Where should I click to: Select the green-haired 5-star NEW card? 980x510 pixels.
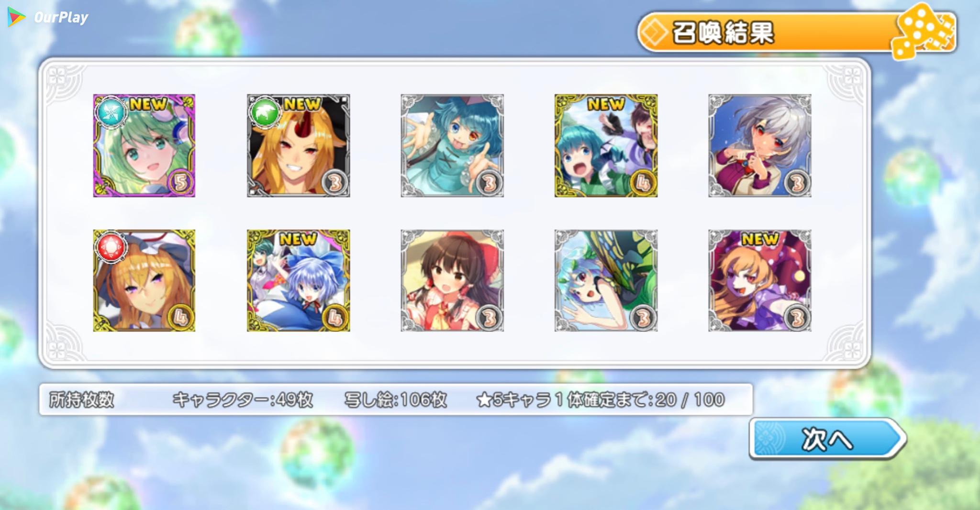point(144,145)
